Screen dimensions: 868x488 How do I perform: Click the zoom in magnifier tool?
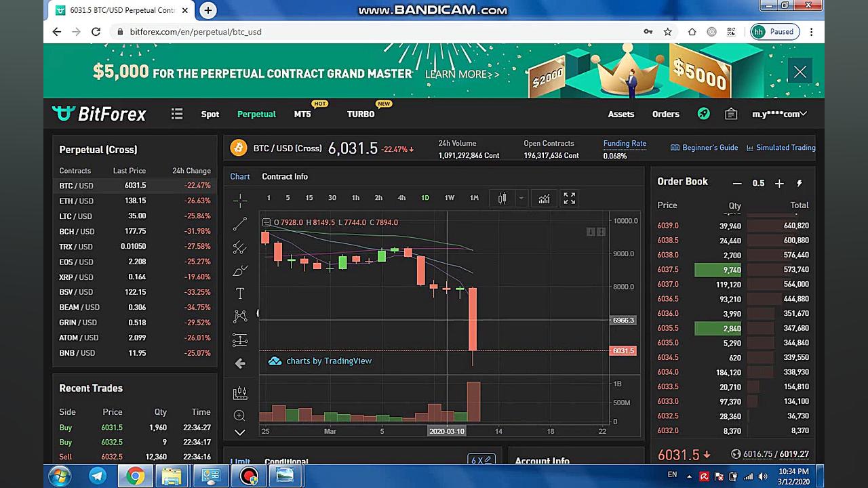coord(239,415)
